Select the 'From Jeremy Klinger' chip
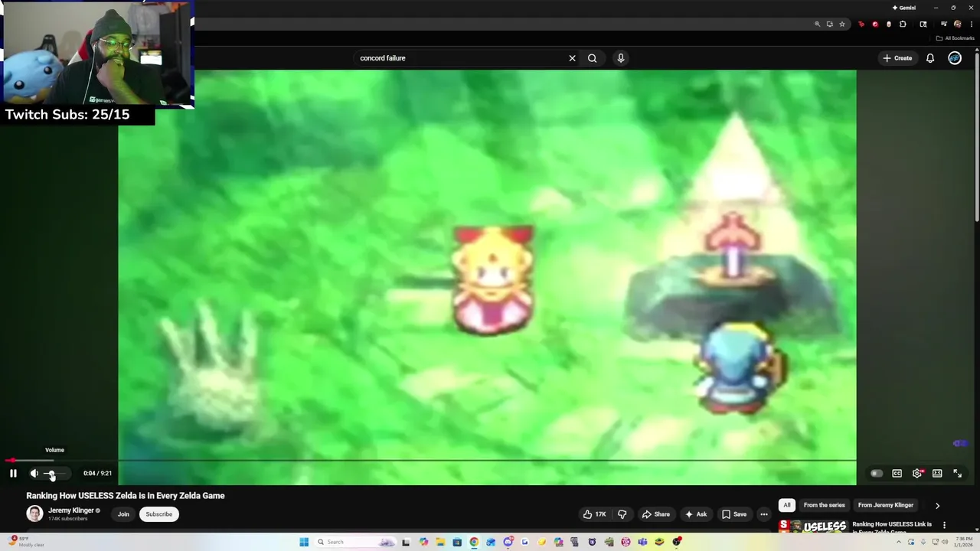Image resolution: width=980 pixels, height=551 pixels. (886, 505)
